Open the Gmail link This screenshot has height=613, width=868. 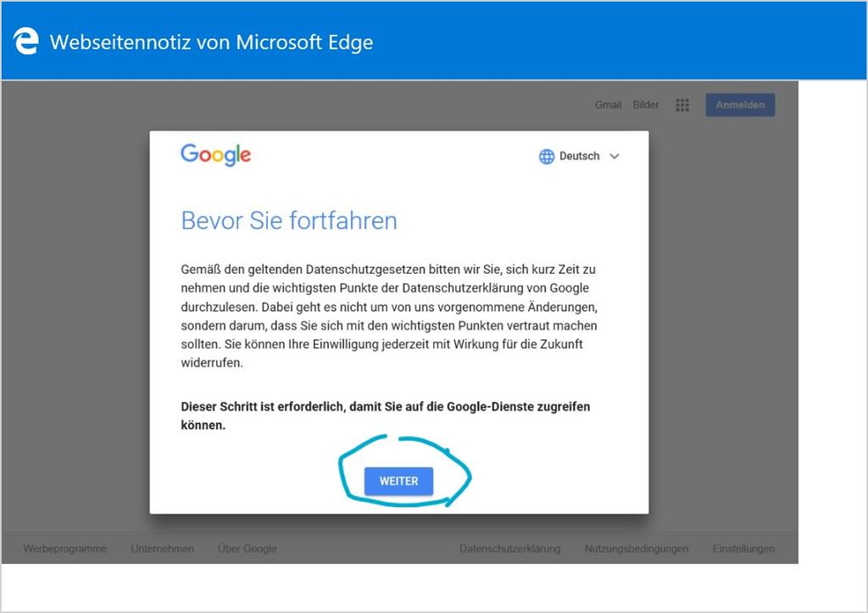(608, 104)
